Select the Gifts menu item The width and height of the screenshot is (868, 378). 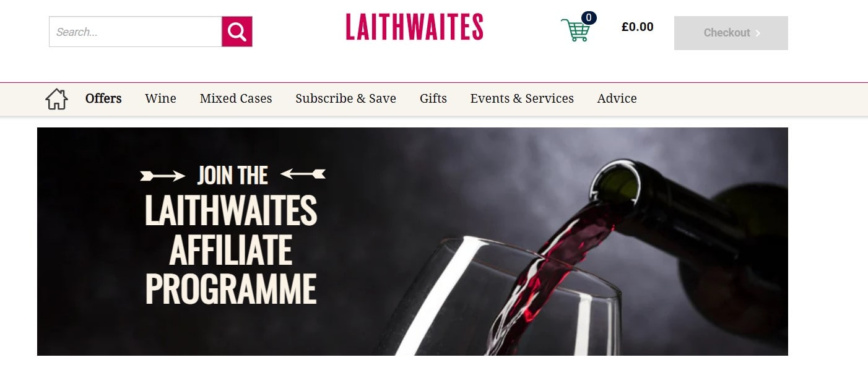(x=433, y=98)
